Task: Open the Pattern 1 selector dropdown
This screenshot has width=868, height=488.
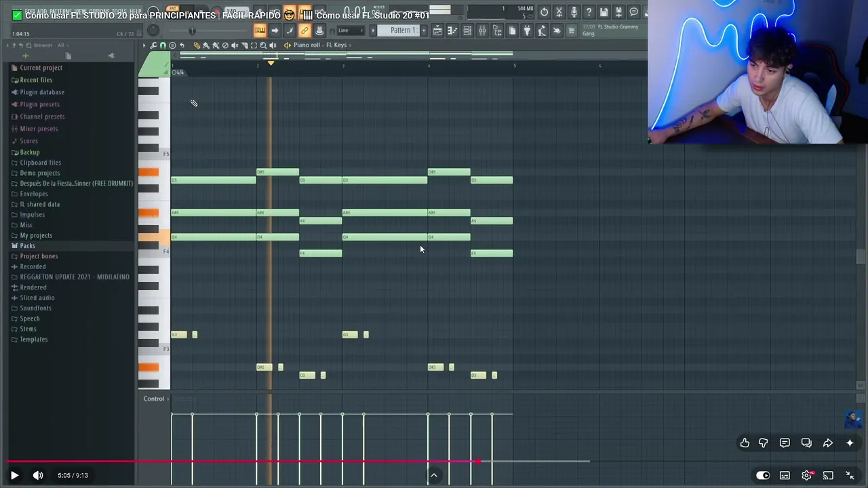Action: (403, 30)
